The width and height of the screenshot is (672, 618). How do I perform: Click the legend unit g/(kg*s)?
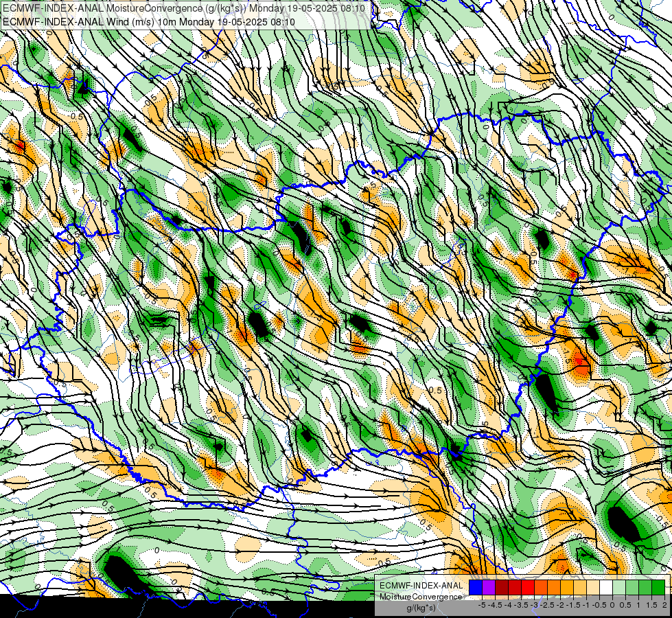(x=421, y=608)
